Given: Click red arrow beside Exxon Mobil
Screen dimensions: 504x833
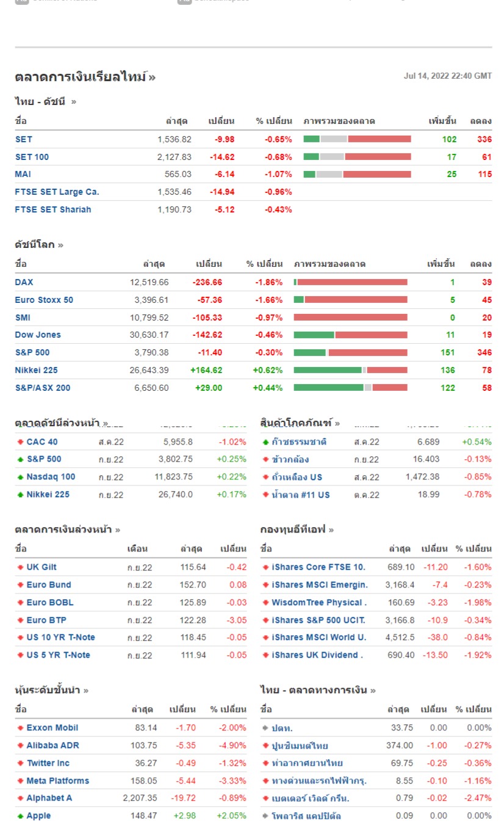Looking at the screenshot, I should (x=20, y=728).
